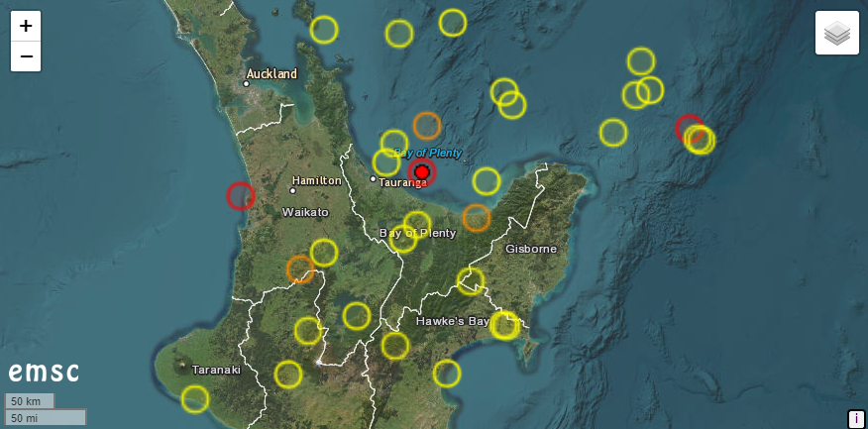Open the map info attribution button
868x429 pixels.
[857, 419]
